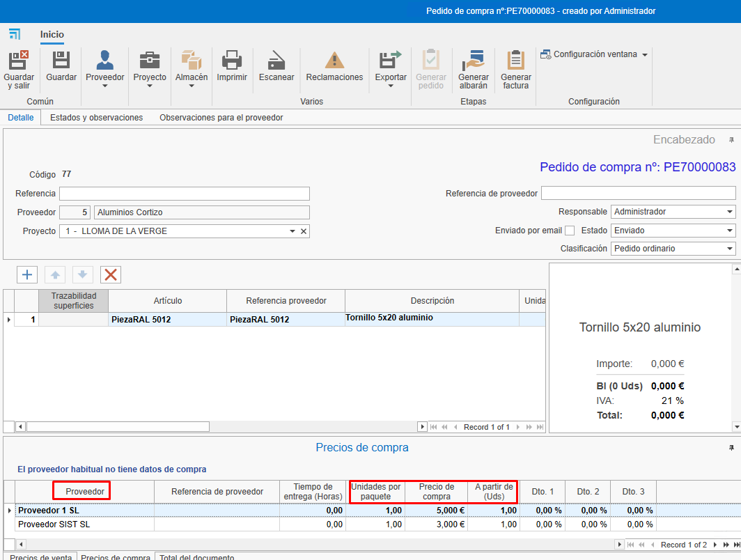Sort by Precio de compra column header
741x560 pixels.
436,492
